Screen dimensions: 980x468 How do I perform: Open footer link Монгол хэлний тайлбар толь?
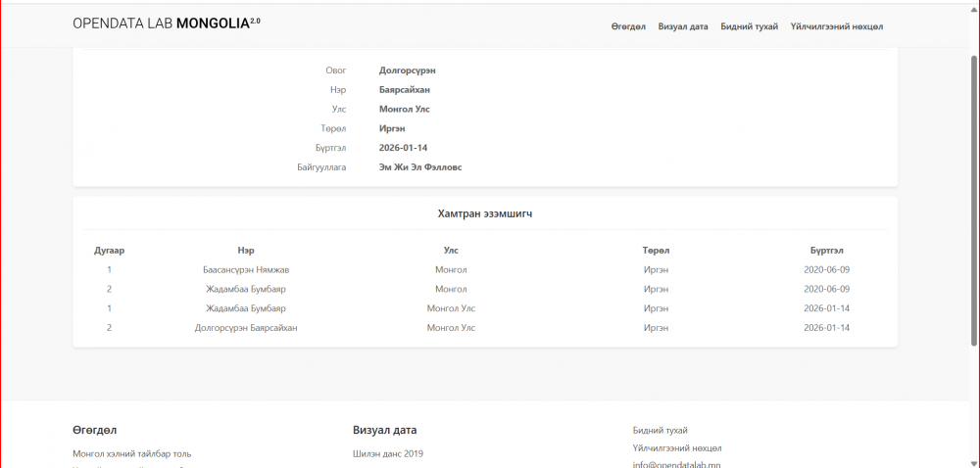click(x=131, y=454)
